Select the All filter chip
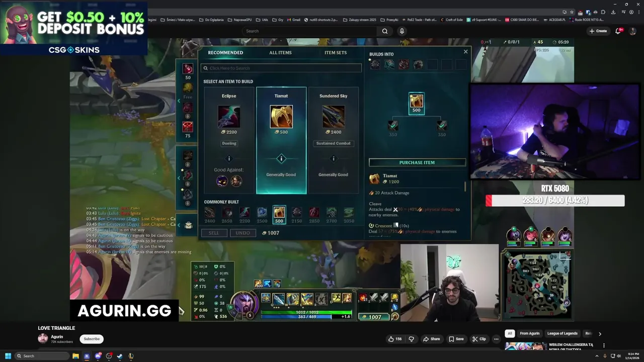The height and width of the screenshot is (362, 644). 510,333
